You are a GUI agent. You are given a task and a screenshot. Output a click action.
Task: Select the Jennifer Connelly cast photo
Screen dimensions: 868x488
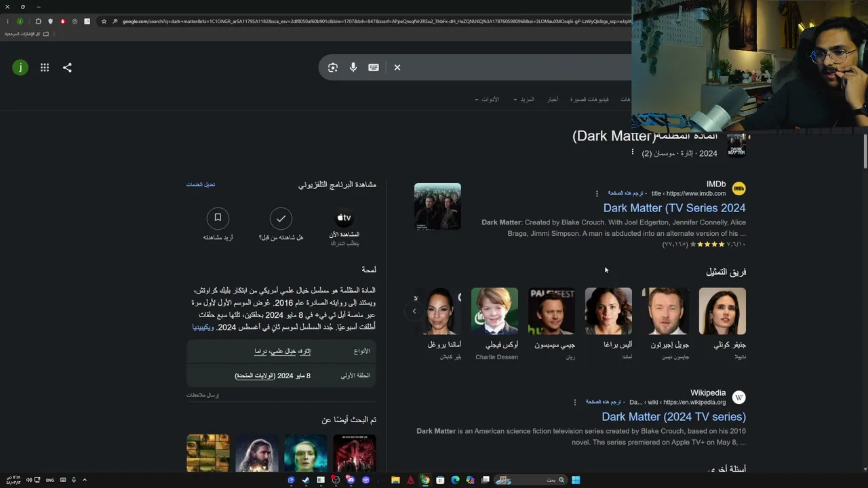point(722,311)
